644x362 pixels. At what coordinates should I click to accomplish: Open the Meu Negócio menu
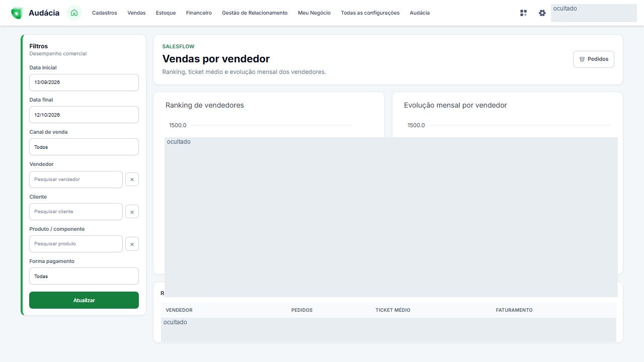(314, 13)
